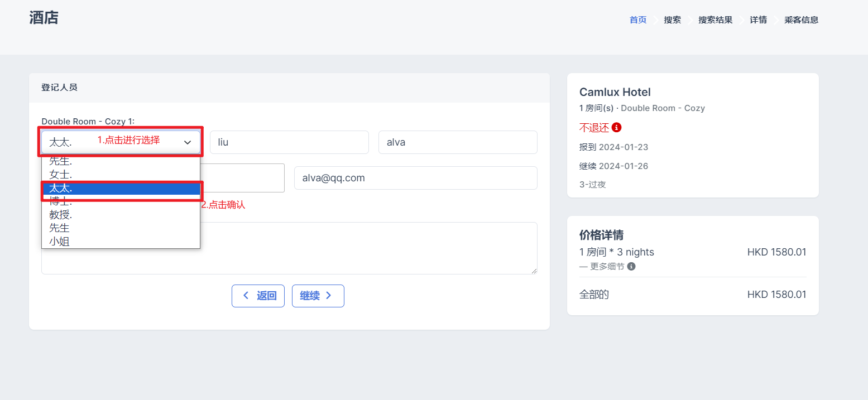868x400 pixels.
Task: Focus the email field with alva@qq.com
Action: coord(415,178)
